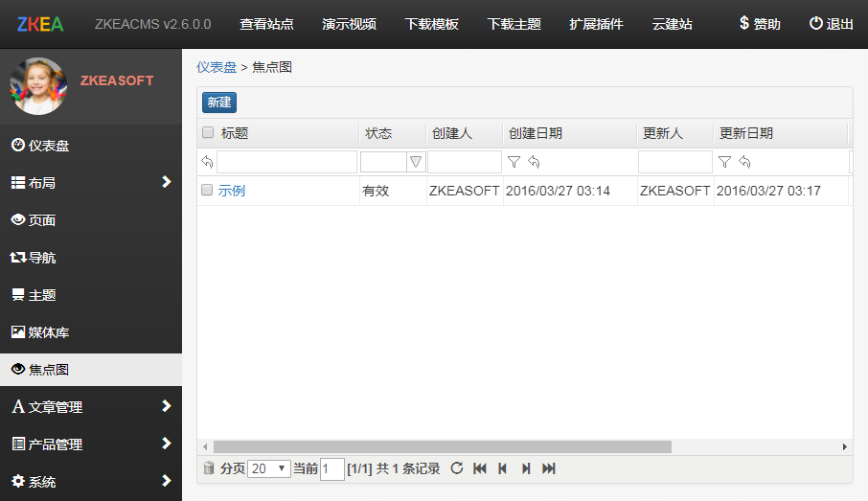Open 下载主题 in the top menu
The height and width of the screenshot is (501, 868).
[514, 24]
